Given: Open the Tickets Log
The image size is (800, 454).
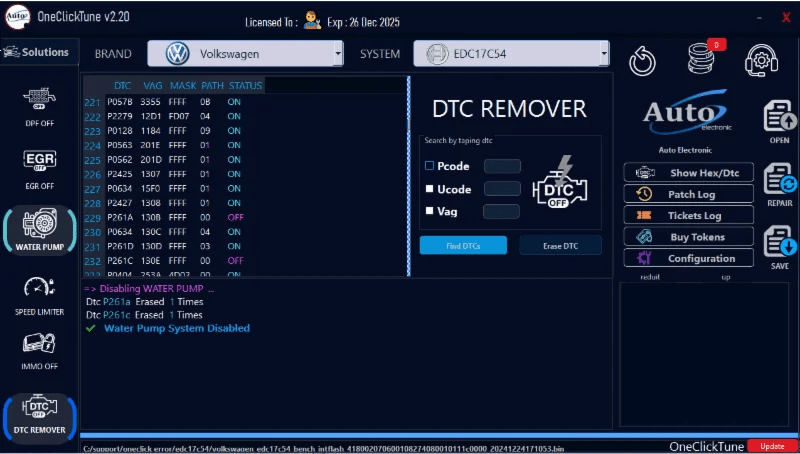Looking at the screenshot, I should [688, 216].
